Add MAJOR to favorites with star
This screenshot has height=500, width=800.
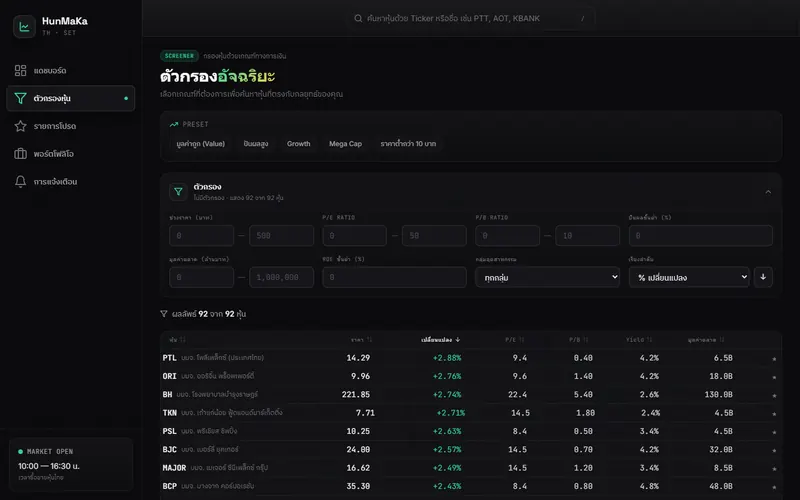tap(774, 468)
